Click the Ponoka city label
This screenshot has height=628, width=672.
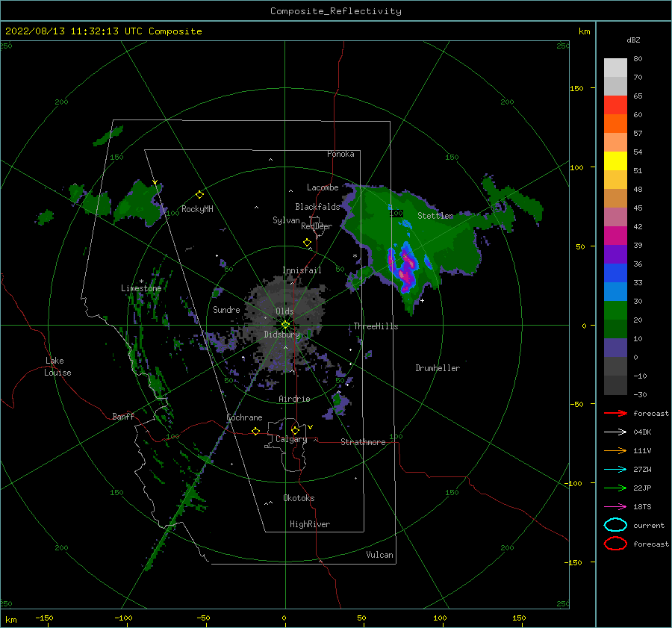340,154
